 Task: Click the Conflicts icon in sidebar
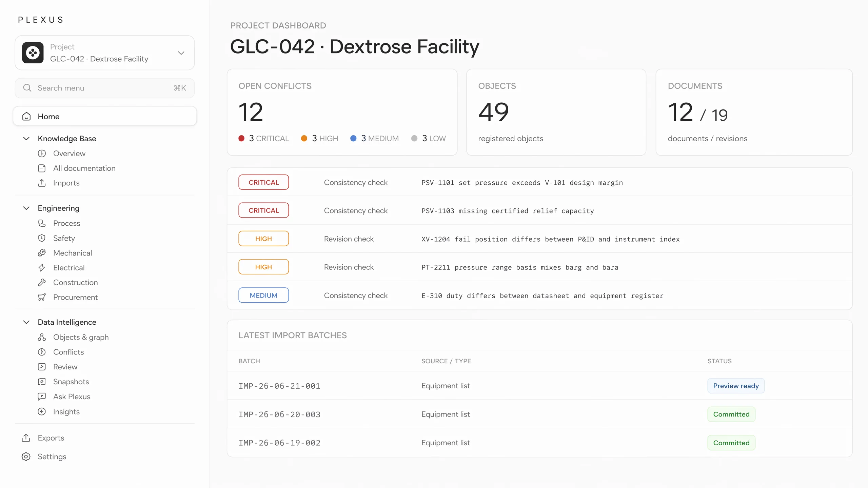click(x=42, y=352)
